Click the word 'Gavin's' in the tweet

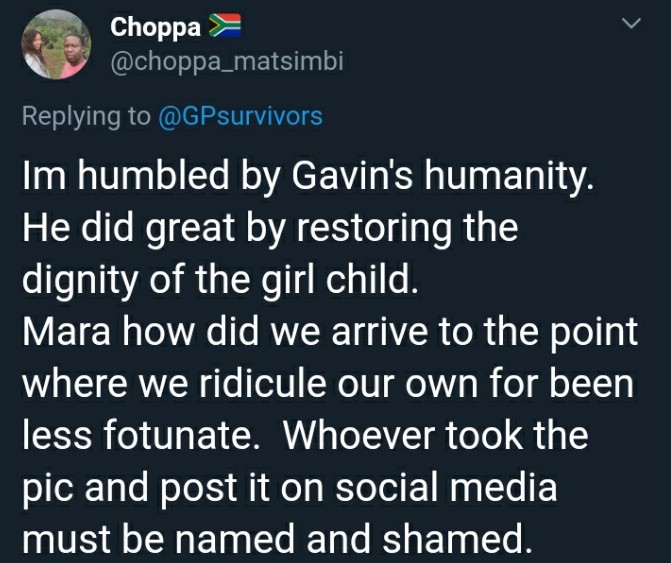tap(353, 175)
